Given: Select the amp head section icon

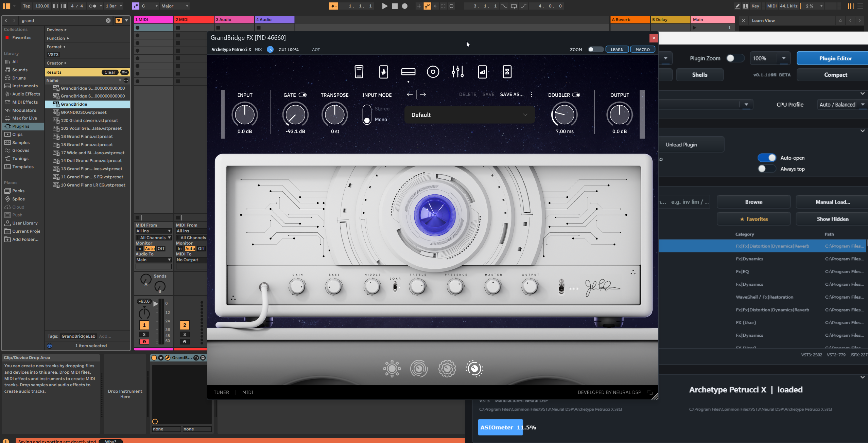Looking at the screenshot, I should (408, 72).
